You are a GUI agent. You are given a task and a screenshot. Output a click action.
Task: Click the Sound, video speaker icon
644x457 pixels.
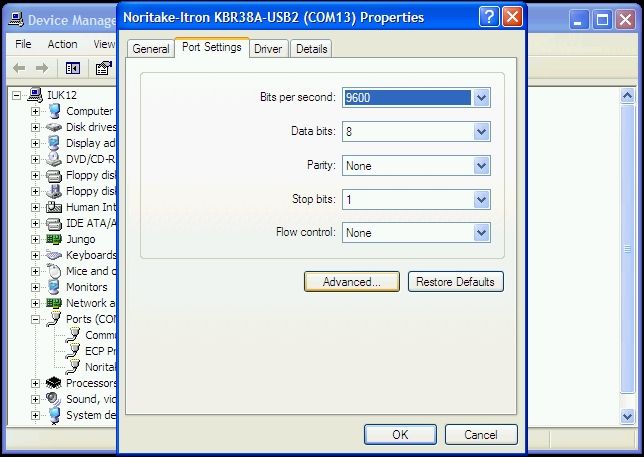[x=54, y=399]
